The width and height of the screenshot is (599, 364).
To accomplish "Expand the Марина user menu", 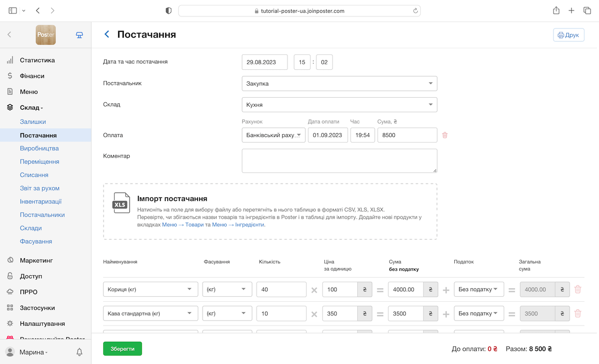I will click(34, 353).
